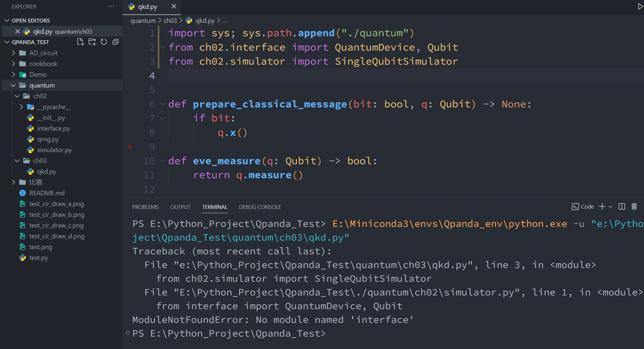Expand the Demo folder
The image size is (644, 349).
coord(14,74)
